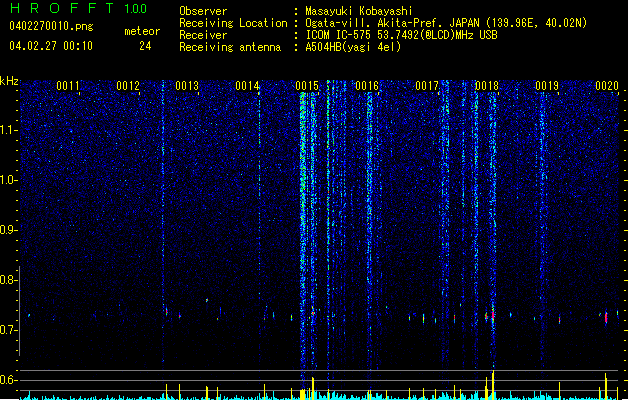Click the 'Observer' field label

coord(203,11)
